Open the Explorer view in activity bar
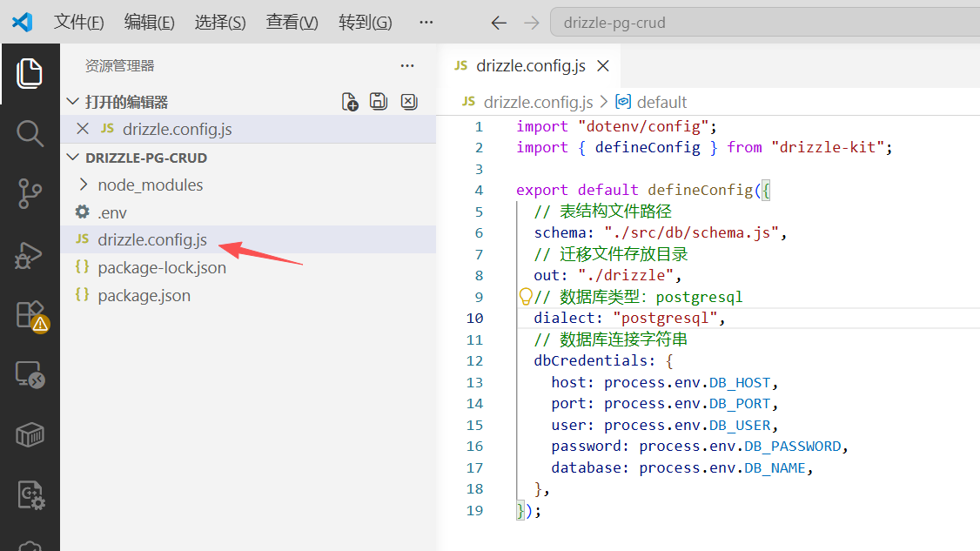The height and width of the screenshot is (551, 980). (x=30, y=74)
